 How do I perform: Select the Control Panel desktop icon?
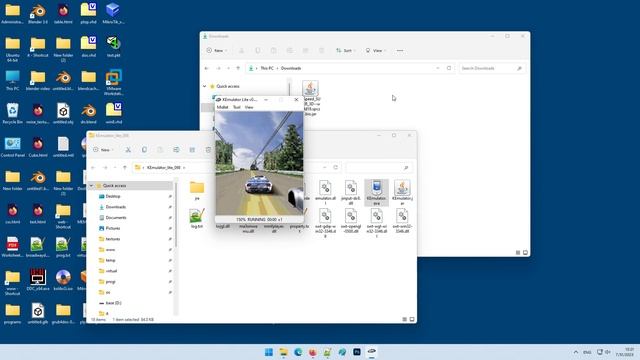[13, 147]
